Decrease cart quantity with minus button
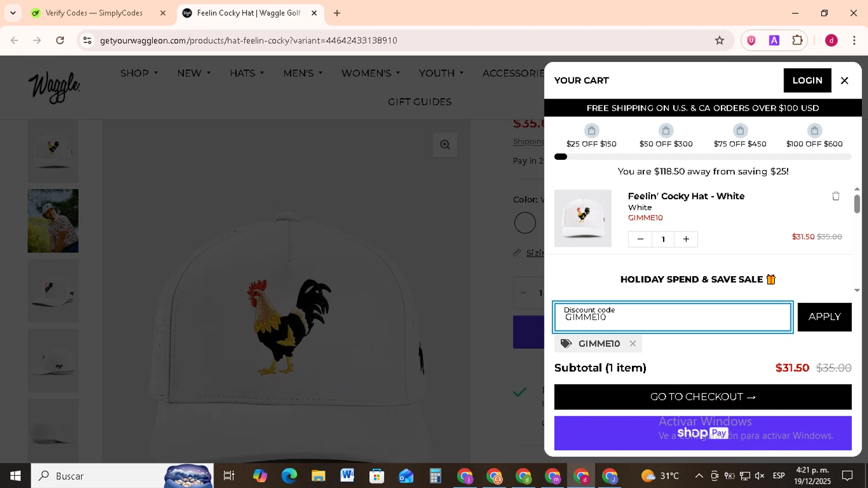This screenshot has width=868, height=488. pyautogui.click(x=640, y=239)
